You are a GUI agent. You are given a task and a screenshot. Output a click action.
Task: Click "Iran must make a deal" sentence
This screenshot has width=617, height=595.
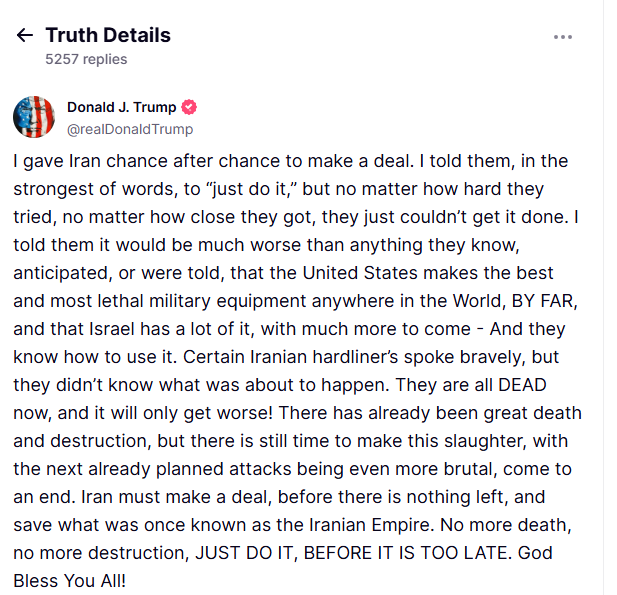[x=176, y=497]
